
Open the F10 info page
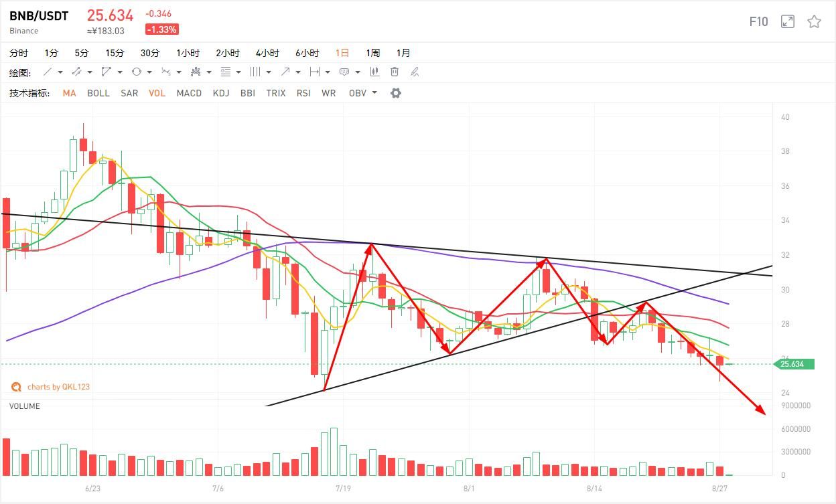pyautogui.click(x=758, y=21)
